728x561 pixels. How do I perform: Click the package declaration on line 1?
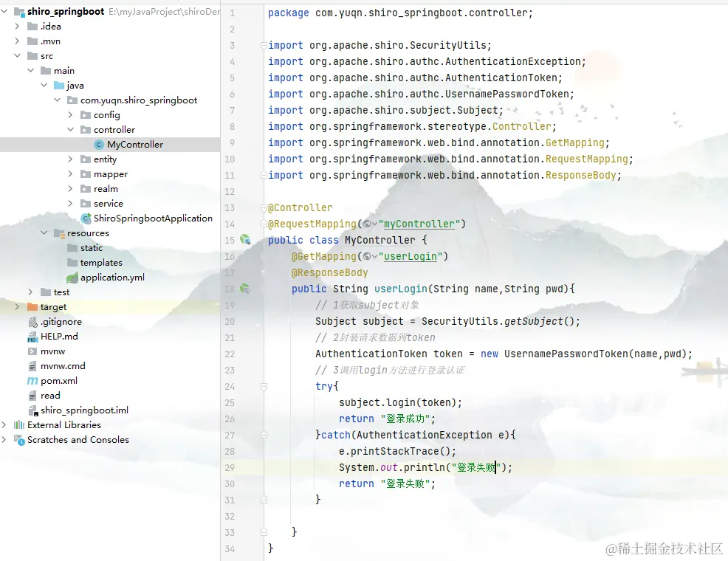point(400,13)
